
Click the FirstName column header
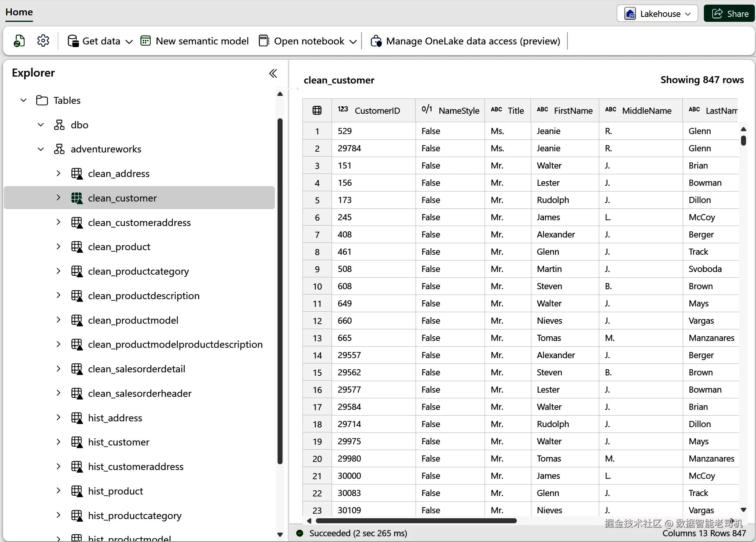click(573, 111)
